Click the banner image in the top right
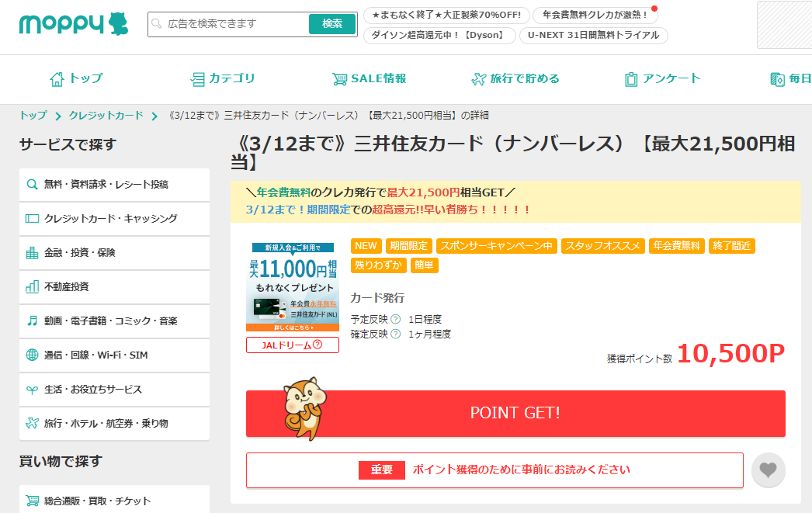This screenshot has height=513, width=812. coord(784,25)
